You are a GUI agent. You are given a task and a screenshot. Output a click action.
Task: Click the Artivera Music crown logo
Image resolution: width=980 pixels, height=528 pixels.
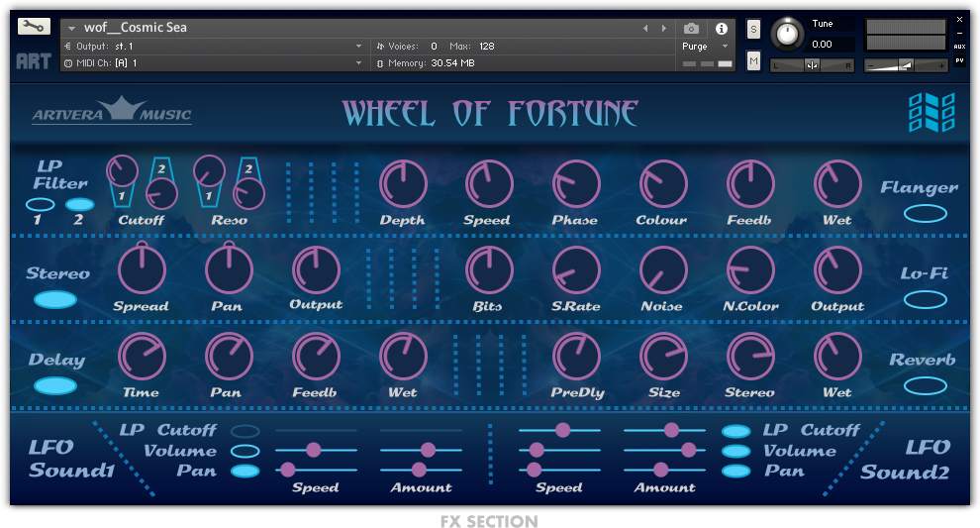112,111
